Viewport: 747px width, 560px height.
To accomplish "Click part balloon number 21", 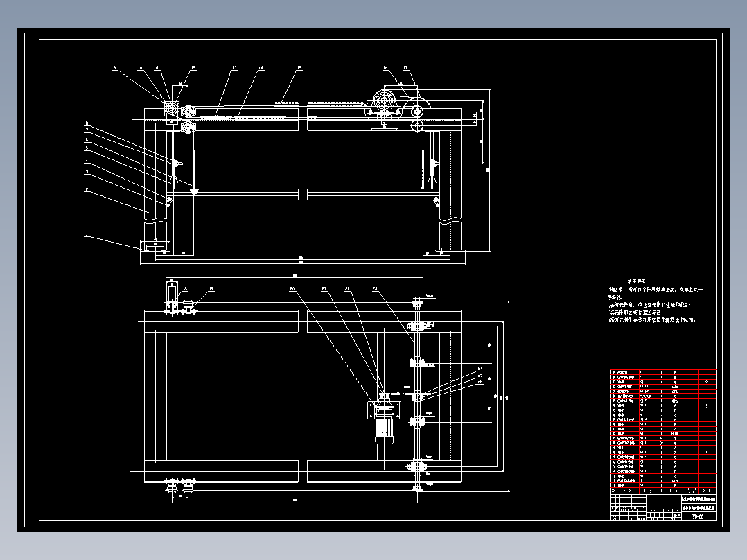I will click(324, 289).
